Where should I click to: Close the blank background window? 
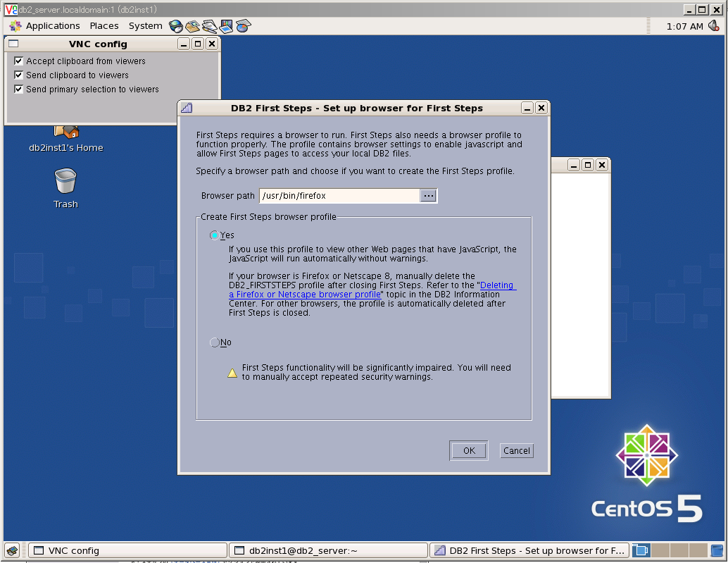[602, 165]
